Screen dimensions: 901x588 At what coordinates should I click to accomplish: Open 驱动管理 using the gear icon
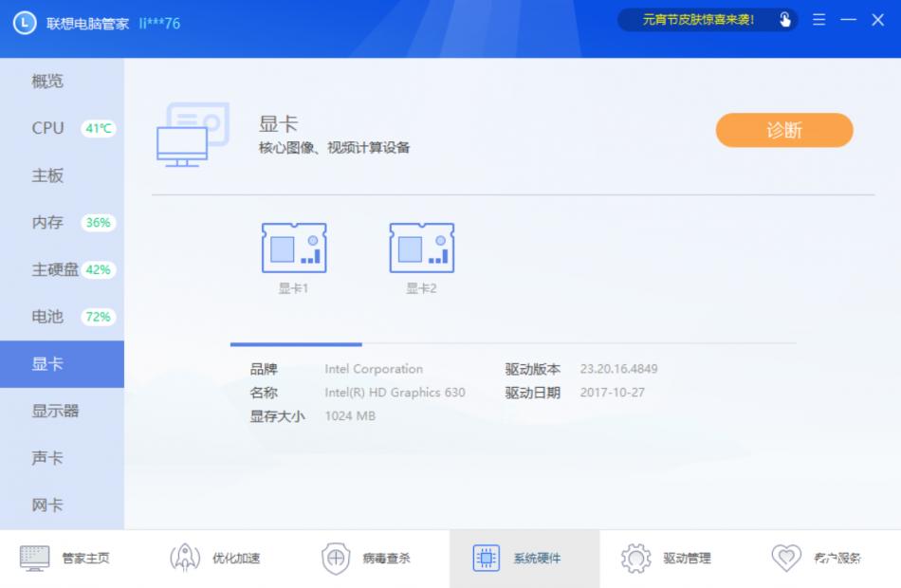coord(634,558)
